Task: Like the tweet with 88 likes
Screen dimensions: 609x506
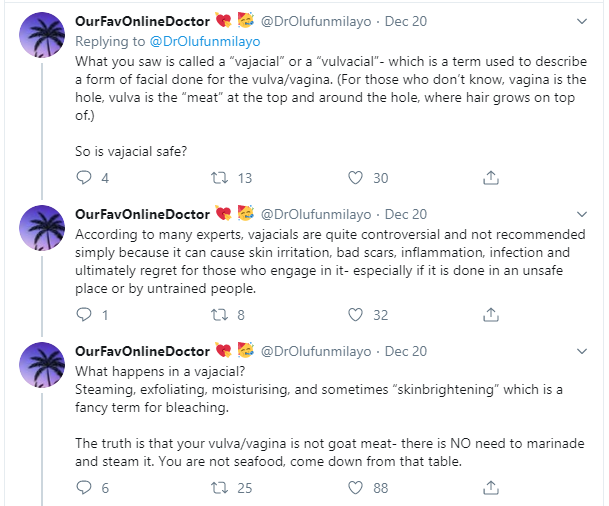Action: tap(355, 487)
